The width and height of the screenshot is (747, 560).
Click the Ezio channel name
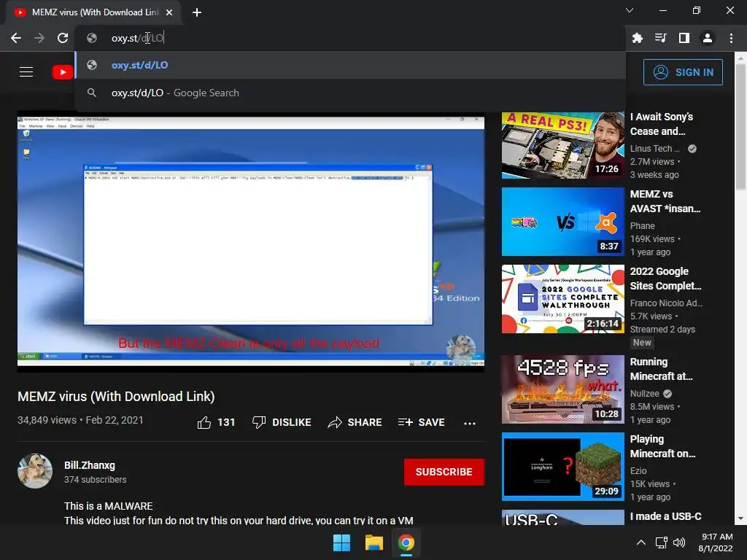tap(638, 470)
